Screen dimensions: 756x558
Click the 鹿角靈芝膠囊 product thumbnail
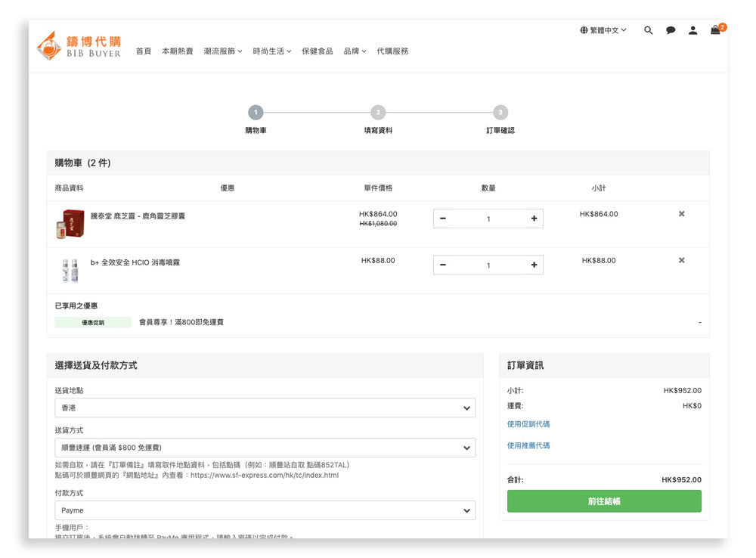click(x=70, y=224)
